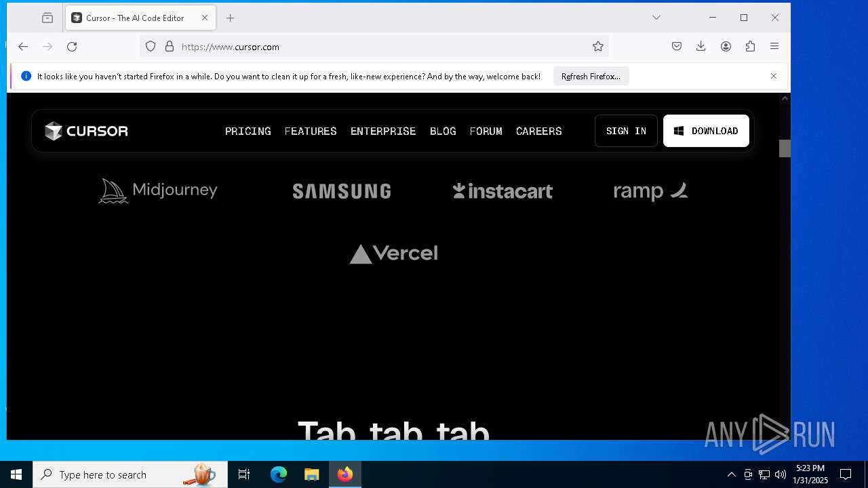Expand the list all tabs chevron
This screenshot has height=488, width=868.
[656, 18]
